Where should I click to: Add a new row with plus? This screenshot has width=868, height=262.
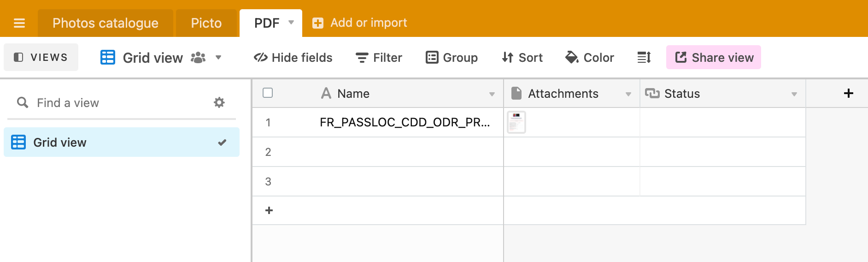pyautogui.click(x=269, y=210)
